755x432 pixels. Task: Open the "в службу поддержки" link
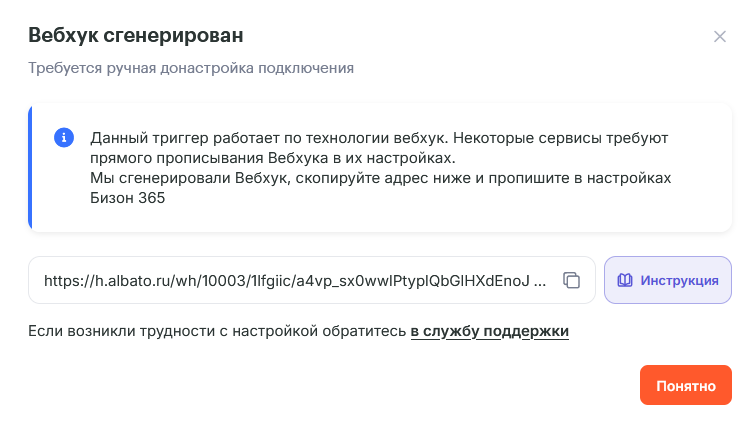[489, 331]
